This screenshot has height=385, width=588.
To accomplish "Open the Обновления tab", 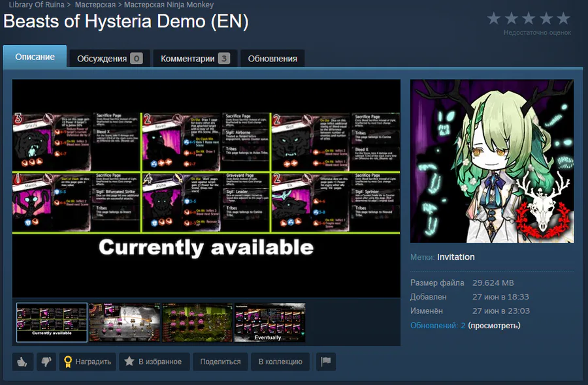I will [x=272, y=59].
